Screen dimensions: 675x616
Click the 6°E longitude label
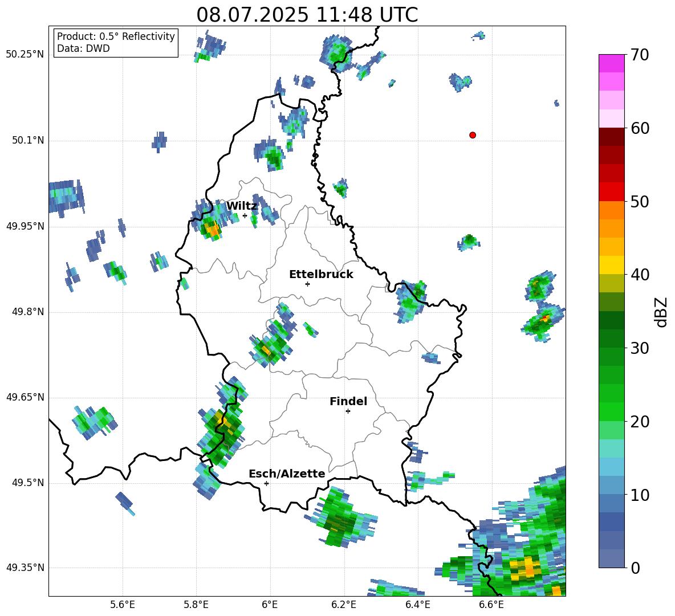click(270, 605)
